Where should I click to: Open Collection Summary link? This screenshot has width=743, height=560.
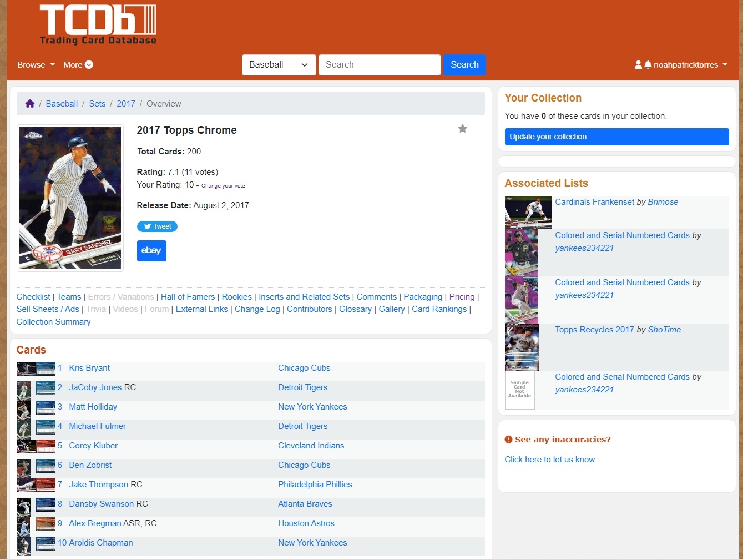[x=53, y=322]
